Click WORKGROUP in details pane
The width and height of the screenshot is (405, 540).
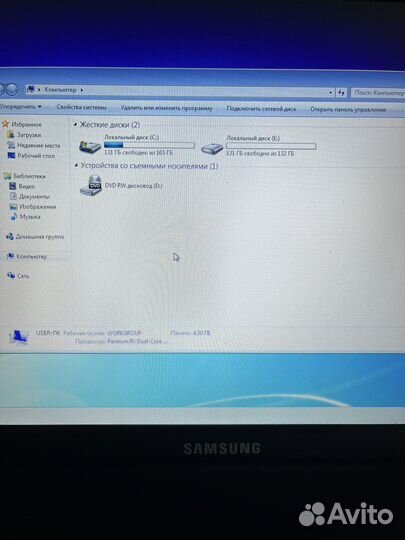pos(124,333)
